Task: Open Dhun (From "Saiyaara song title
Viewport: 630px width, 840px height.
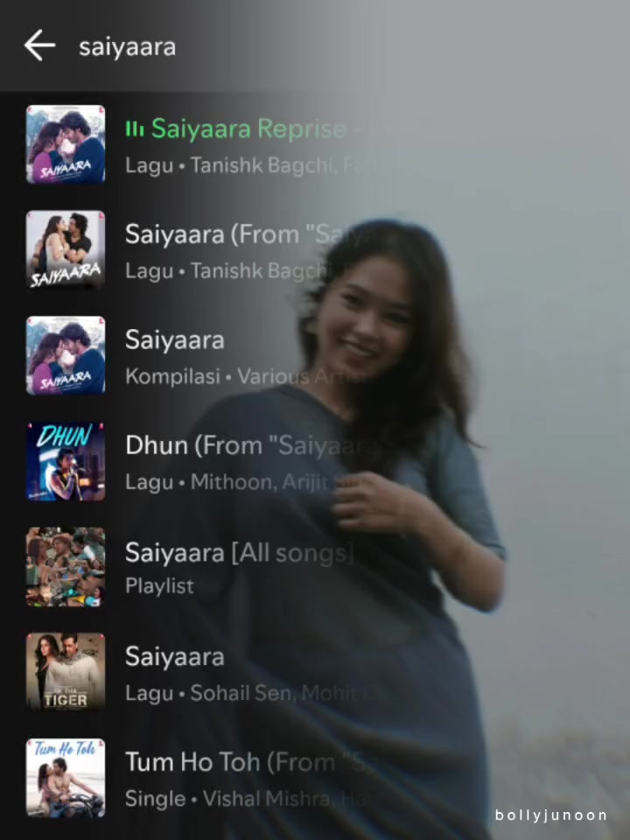Action: click(x=251, y=445)
